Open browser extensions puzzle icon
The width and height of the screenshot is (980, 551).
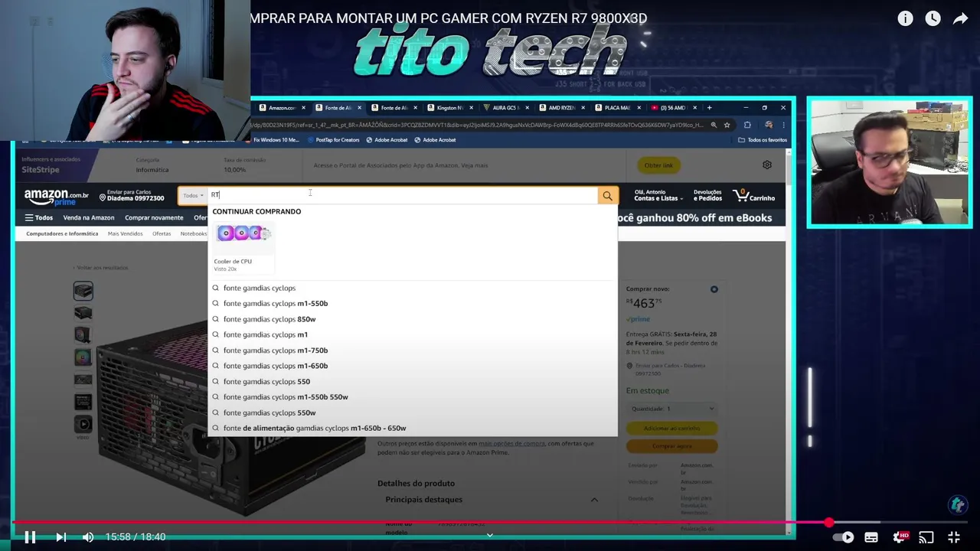point(747,125)
